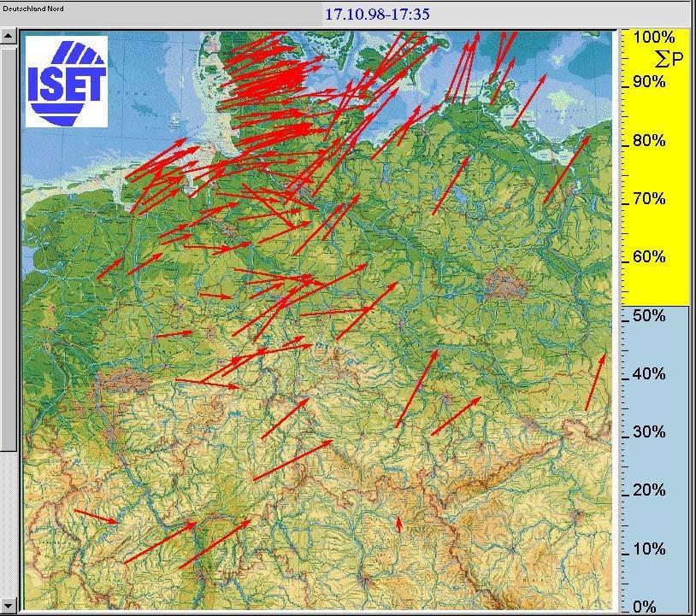Click the 10% mark on power scale
The height and width of the screenshot is (616, 696).
point(649,549)
